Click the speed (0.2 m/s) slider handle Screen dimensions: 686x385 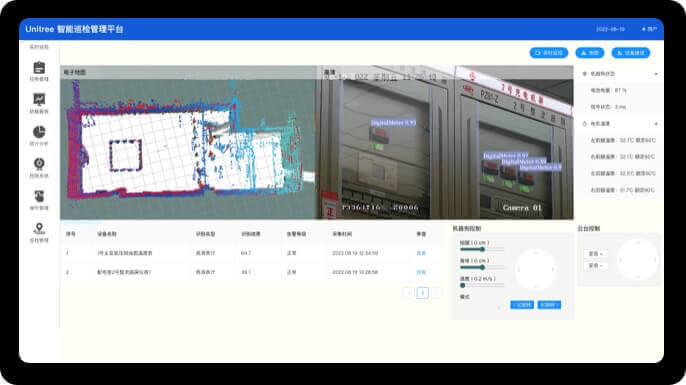462,285
